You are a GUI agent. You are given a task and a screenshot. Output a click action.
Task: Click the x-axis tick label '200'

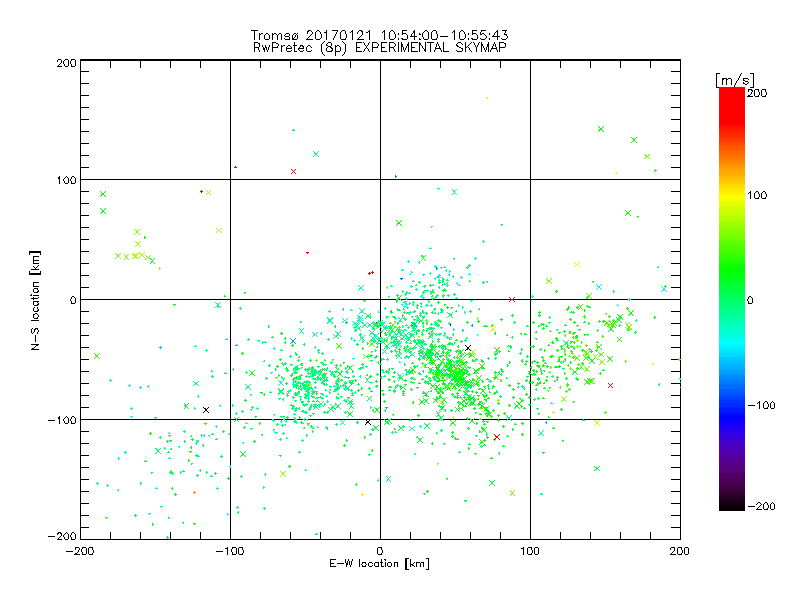(x=680, y=551)
